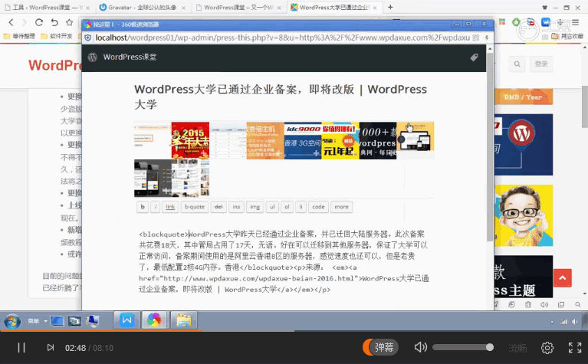Click the li quicktag button
The width and height of the screenshot is (588, 364).
click(301, 207)
